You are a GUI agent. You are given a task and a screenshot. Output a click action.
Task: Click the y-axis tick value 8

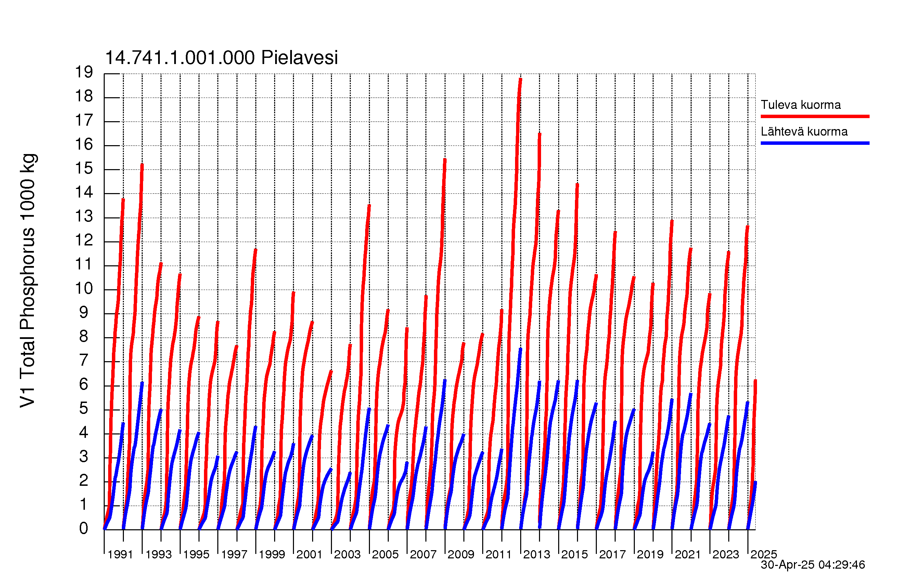pos(84,337)
